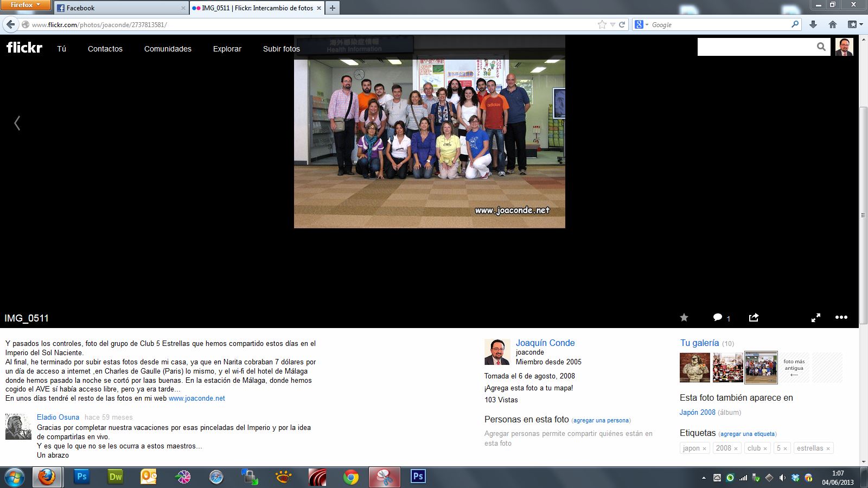Open the www.joaconde.net link in description
The width and height of the screenshot is (868, 488).
click(196, 398)
